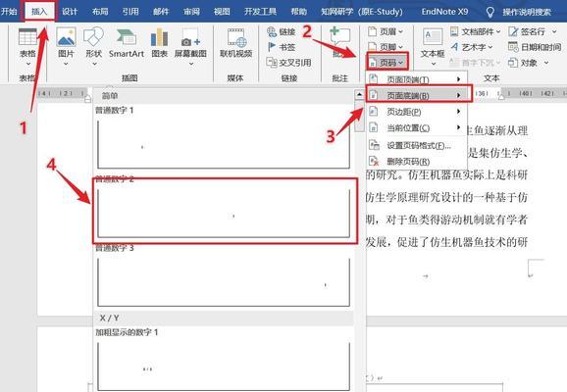Click the 日期和时间 button
Image resolution: width=567 pixels, height=392 pixels.
pos(535,47)
